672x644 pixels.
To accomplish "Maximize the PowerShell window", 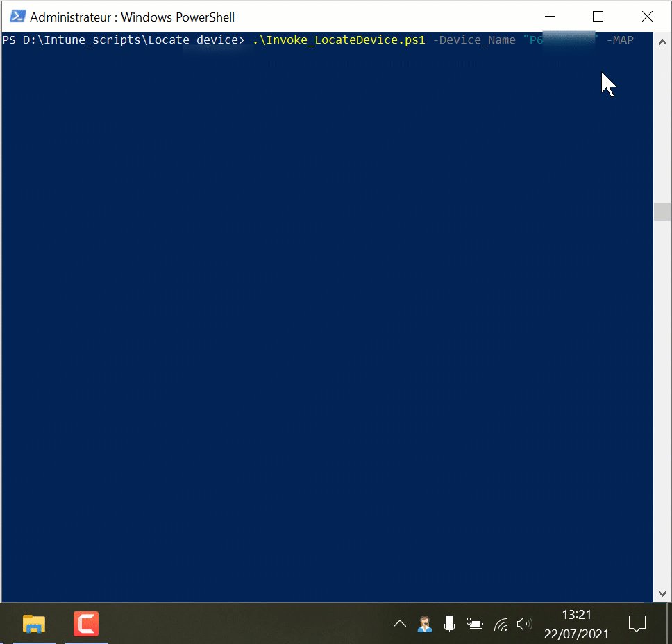I will click(x=598, y=17).
